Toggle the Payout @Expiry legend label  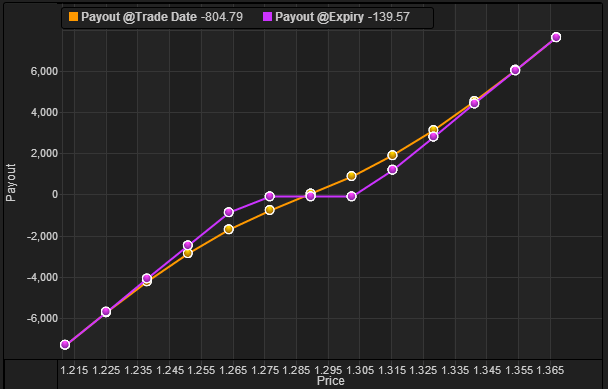(320, 17)
